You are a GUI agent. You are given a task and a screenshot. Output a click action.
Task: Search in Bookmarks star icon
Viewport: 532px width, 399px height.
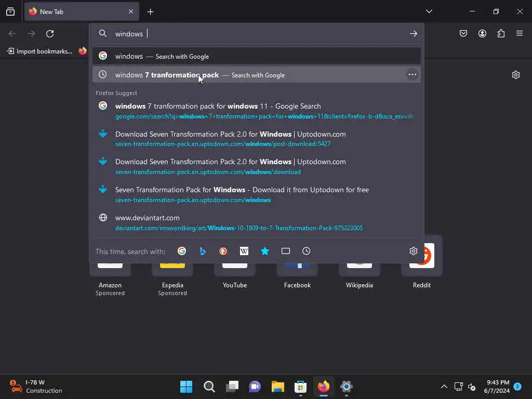click(265, 251)
